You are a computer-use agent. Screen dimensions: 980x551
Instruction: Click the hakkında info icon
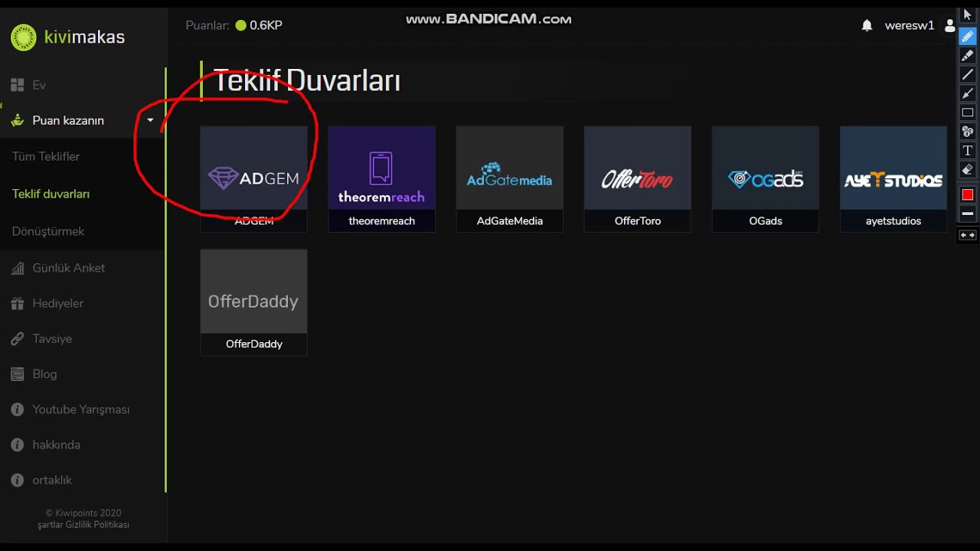(x=17, y=445)
